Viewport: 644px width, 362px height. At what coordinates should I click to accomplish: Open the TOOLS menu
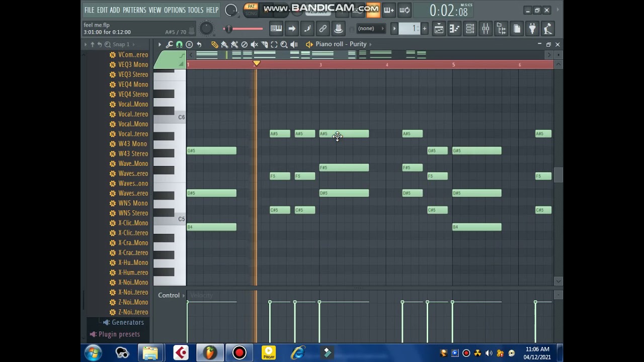[196, 10]
